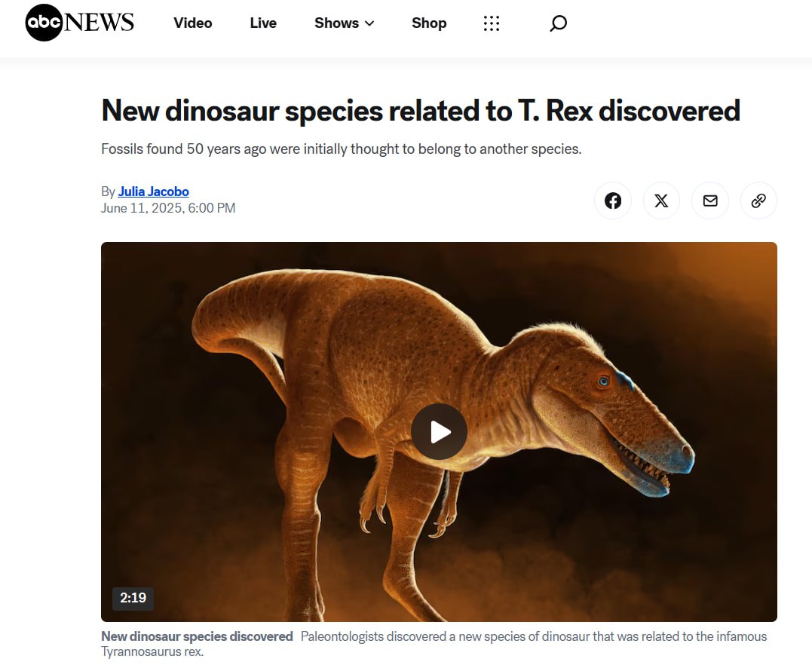The width and height of the screenshot is (812, 665).
Task: Open the Video section
Action: point(192,23)
